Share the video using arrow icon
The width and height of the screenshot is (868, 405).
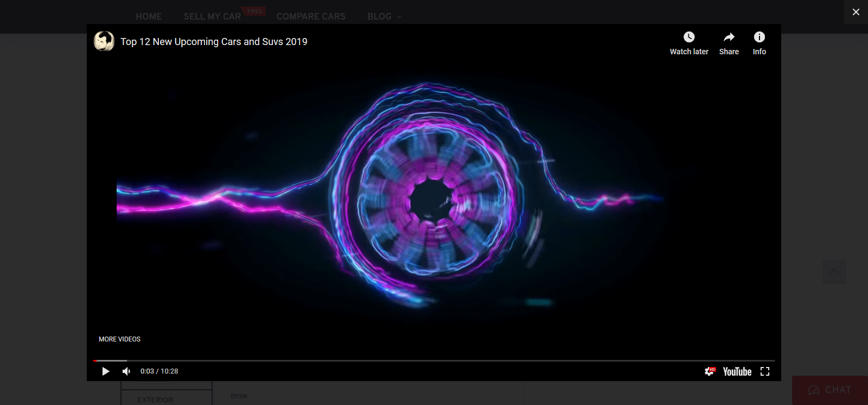[x=729, y=37]
